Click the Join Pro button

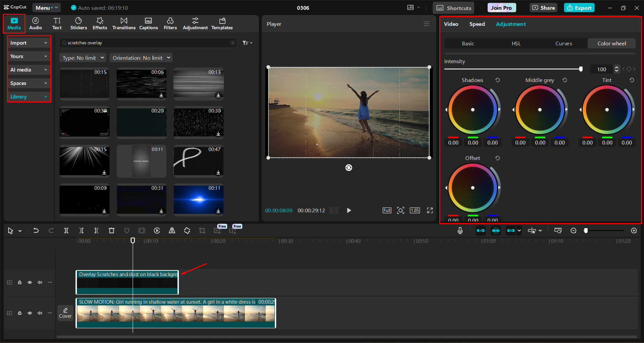pyautogui.click(x=501, y=8)
